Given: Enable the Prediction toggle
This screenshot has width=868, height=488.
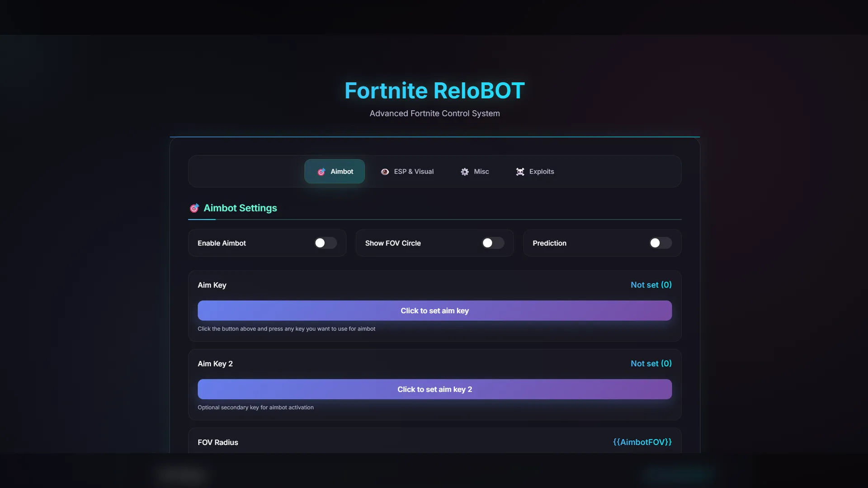Looking at the screenshot, I should [x=660, y=243].
